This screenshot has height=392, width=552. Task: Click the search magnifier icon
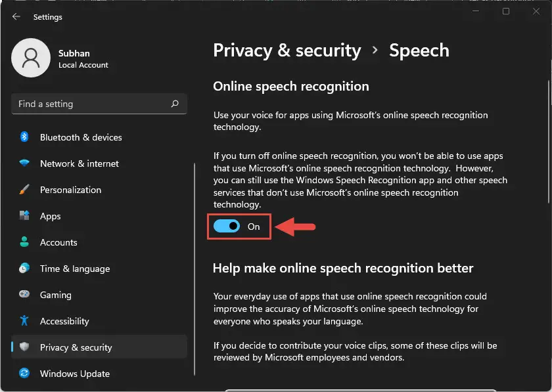[x=175, y=104]
